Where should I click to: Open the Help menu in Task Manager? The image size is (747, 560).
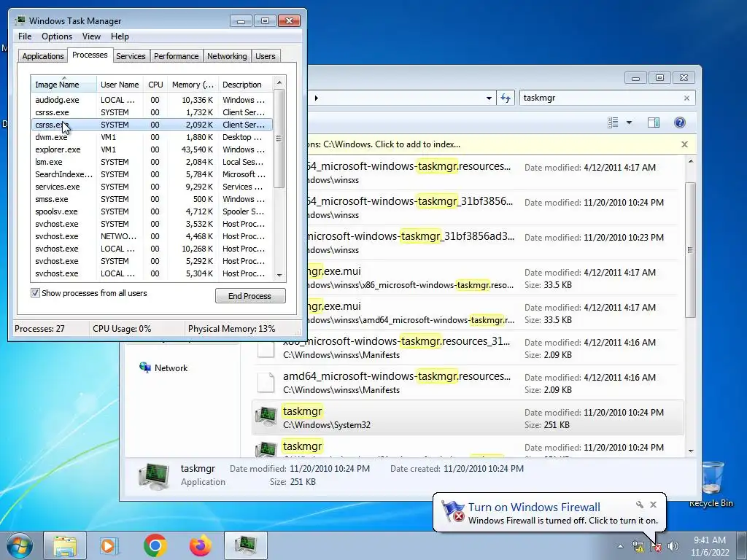pyautogui.click(x=120, y=36)
